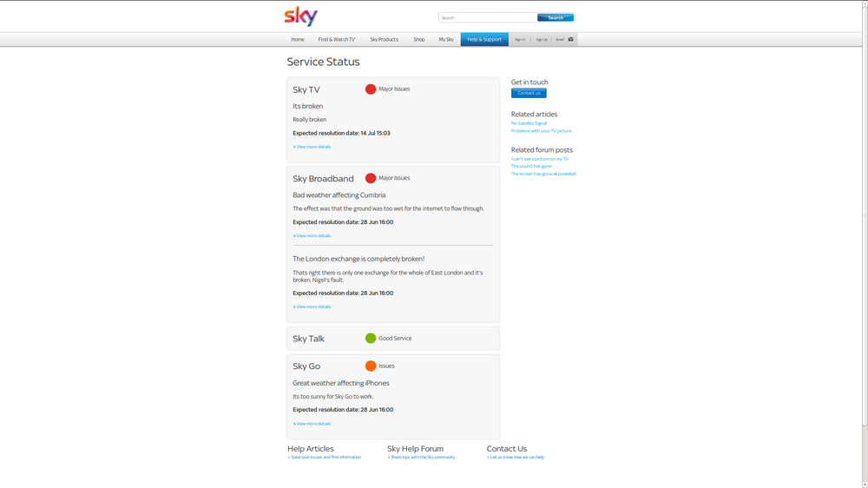Click Its too sunny for Sky Go text
Screen dimensions: 868x488
tap(333, 397)
